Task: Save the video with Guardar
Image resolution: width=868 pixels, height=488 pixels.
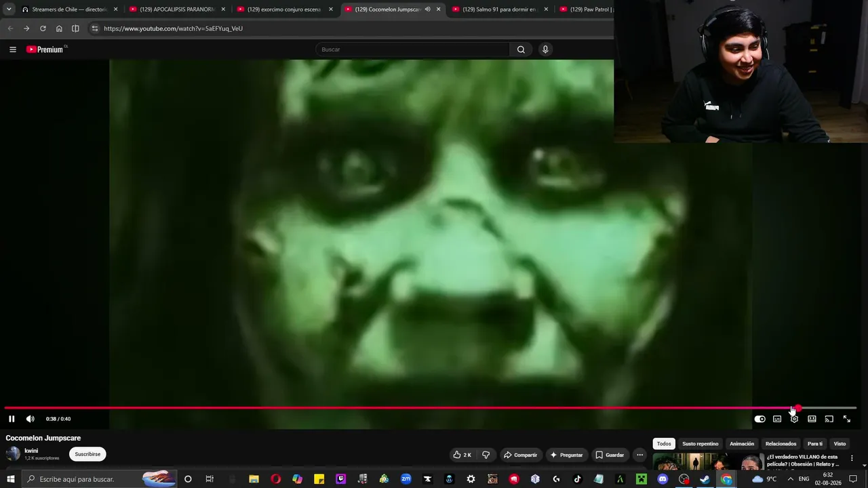Action: click(x=610, y=455)
